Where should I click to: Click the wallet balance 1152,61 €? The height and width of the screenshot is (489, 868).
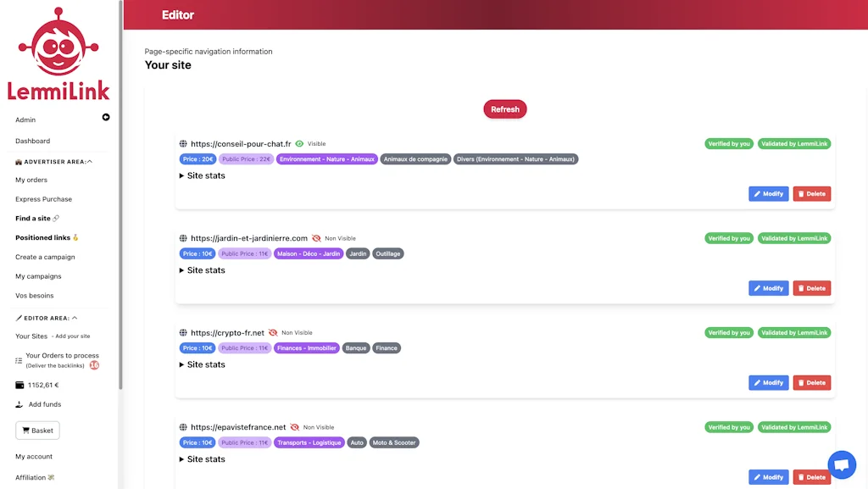click(43, 385)
